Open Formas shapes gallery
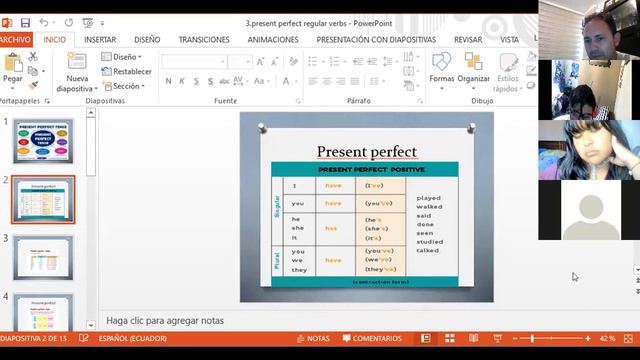The image size is (640, 360). click(x=442, y=71)
